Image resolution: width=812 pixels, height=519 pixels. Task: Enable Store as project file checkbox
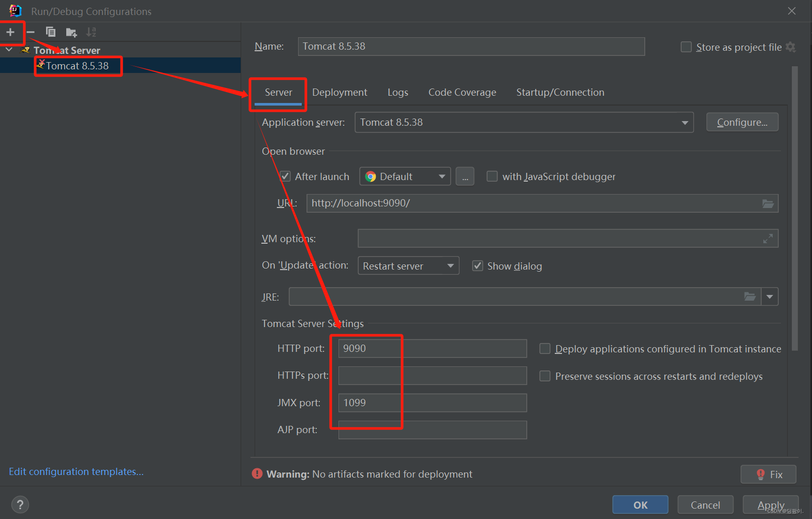click(x=686, y=47)
